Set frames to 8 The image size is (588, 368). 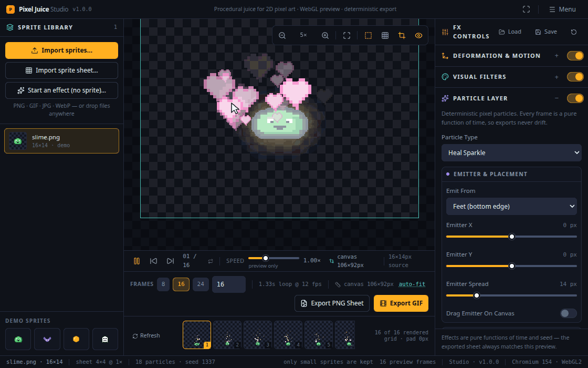point(163,284)
